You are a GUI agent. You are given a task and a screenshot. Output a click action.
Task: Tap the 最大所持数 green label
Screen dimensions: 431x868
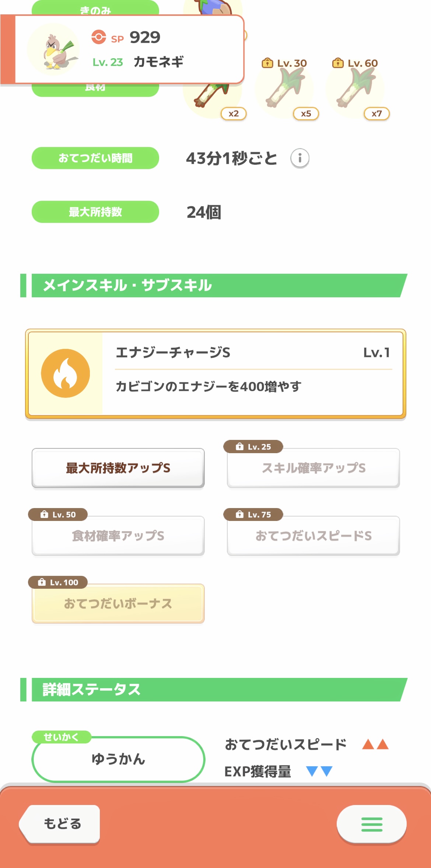tap(95, 212)
